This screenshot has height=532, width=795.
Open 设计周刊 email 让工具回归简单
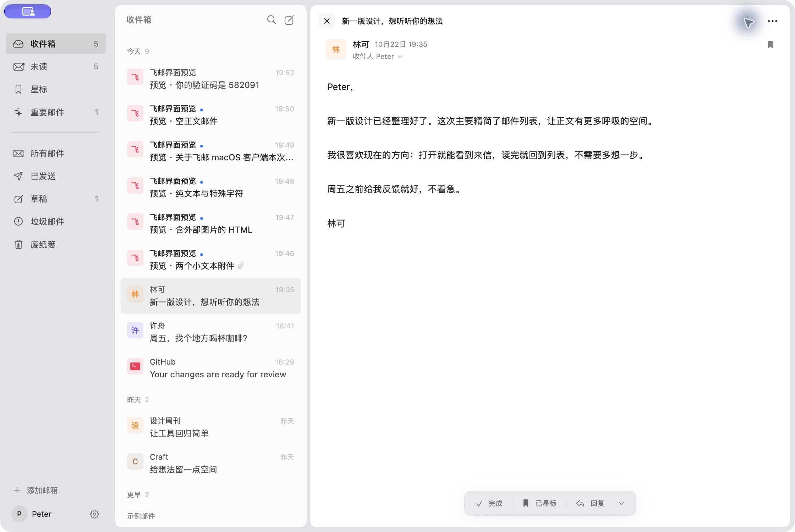(x=211, y=427)
